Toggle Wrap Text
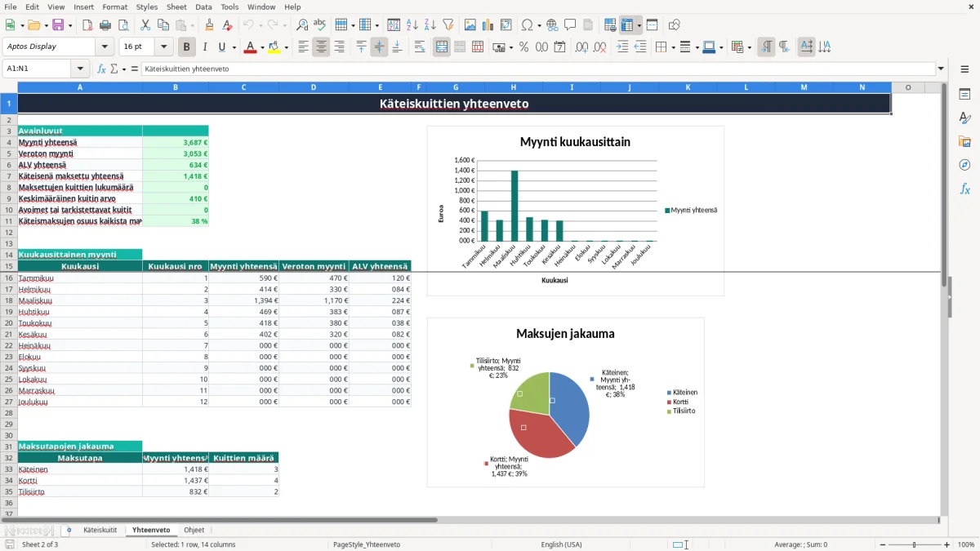Screen dimensions: 980x551 coord(419,47)
